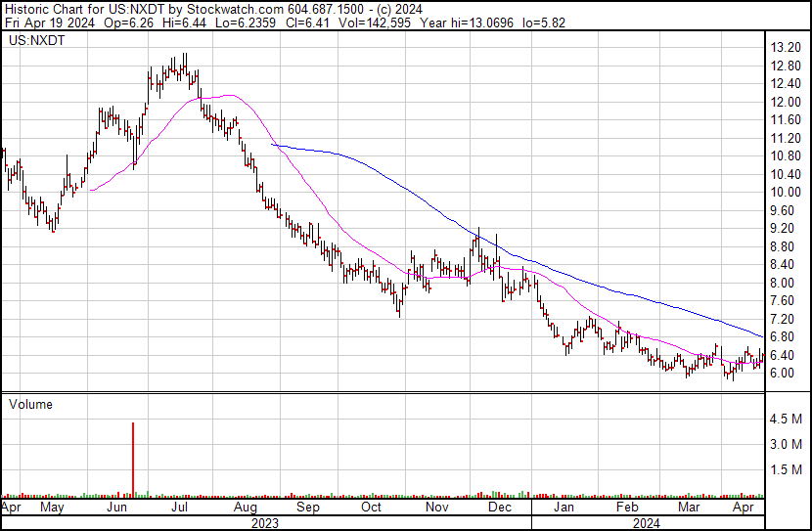The width and height of the screenshot is (812, 531).
Task: Click the 10.00 price axis label
Action: tap(786, 193)
